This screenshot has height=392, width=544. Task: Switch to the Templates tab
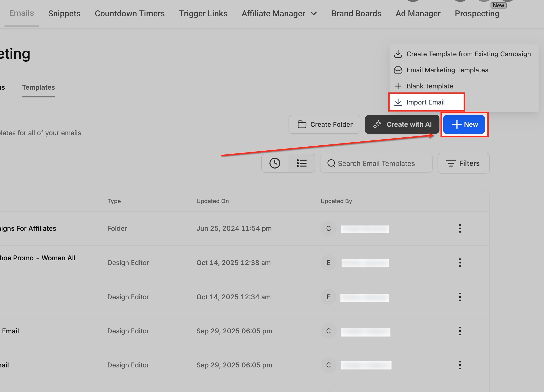(x=38, y=87)
